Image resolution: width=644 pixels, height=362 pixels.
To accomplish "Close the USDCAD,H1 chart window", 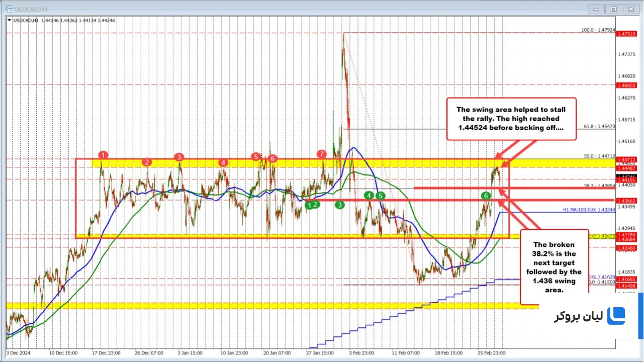I will click(630, 9).
